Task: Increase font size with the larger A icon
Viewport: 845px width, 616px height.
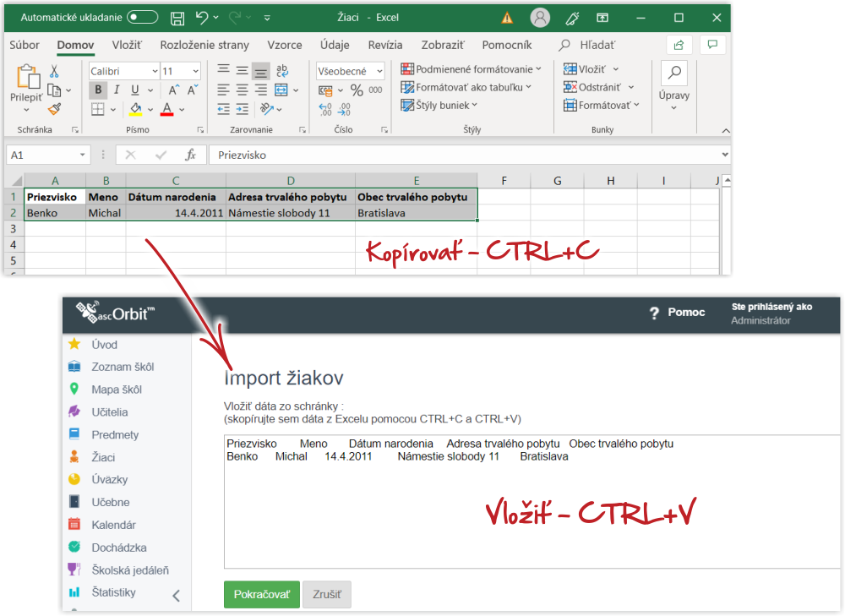Action: tap(173, 90)
